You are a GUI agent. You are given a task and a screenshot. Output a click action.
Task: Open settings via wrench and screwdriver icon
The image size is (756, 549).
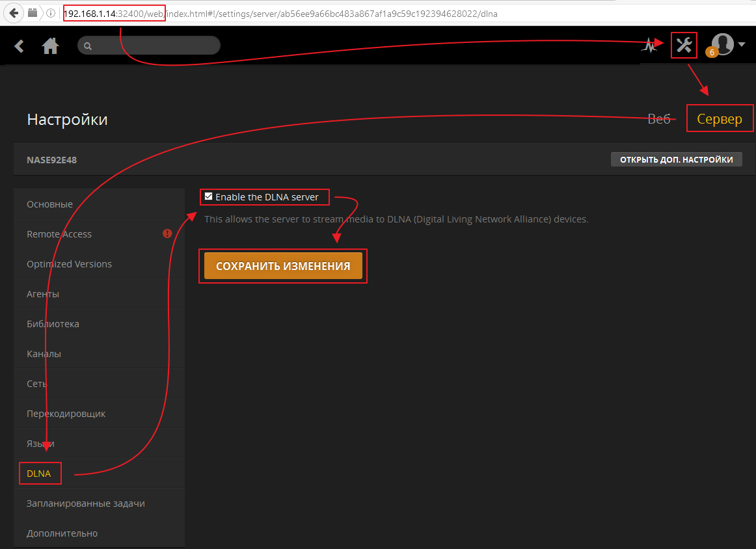(684, 46)
